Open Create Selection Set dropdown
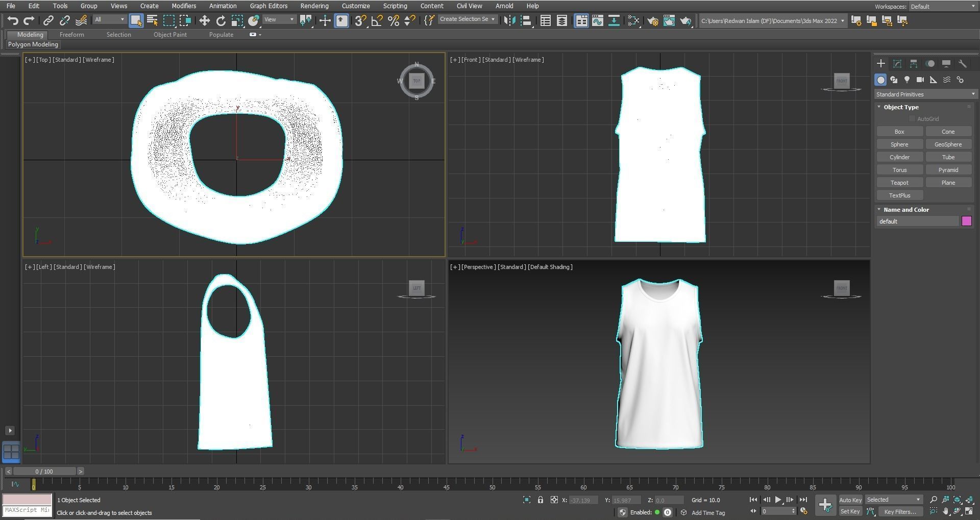Viewport: 980px width, 520px height. tap(467, 19)
